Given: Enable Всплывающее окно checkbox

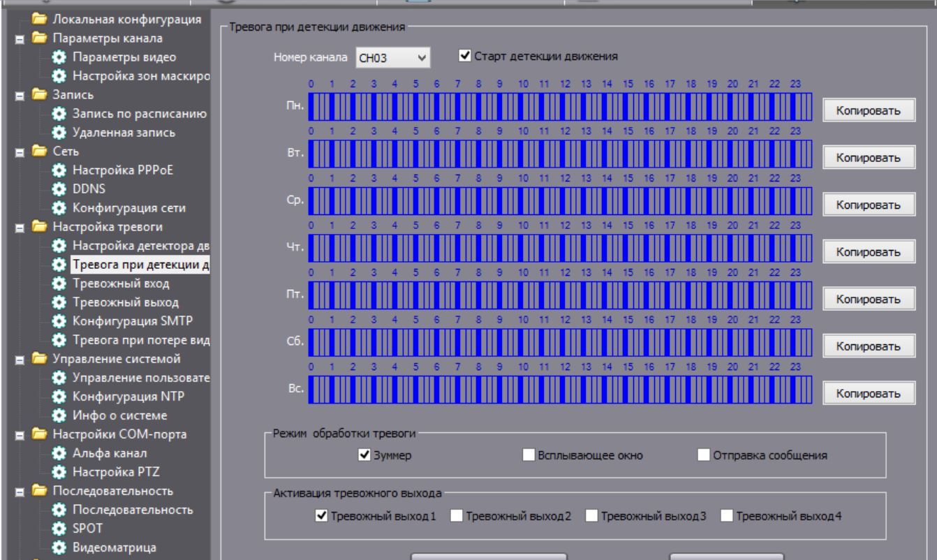Looking at the screenshot, I should coord(529,455).
